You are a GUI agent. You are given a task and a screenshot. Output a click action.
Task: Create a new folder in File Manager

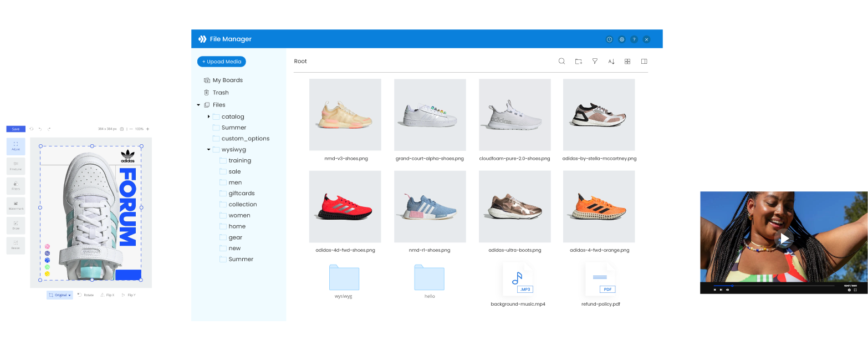coord(578,61)
